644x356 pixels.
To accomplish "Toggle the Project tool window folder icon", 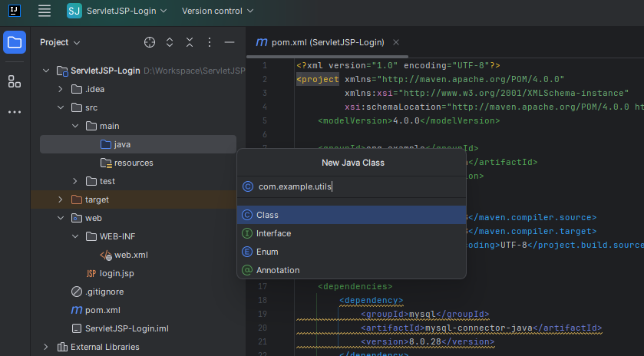I will coord(15,42).
